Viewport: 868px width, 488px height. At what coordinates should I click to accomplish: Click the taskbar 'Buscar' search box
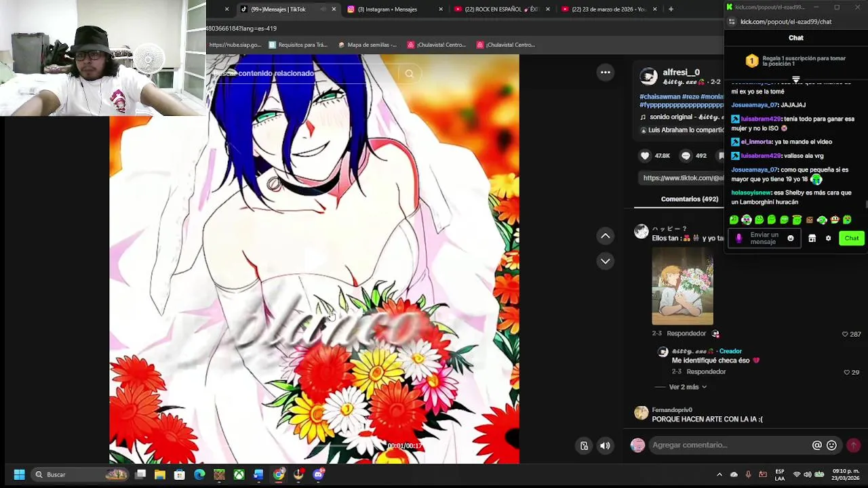tap(80, 474)
